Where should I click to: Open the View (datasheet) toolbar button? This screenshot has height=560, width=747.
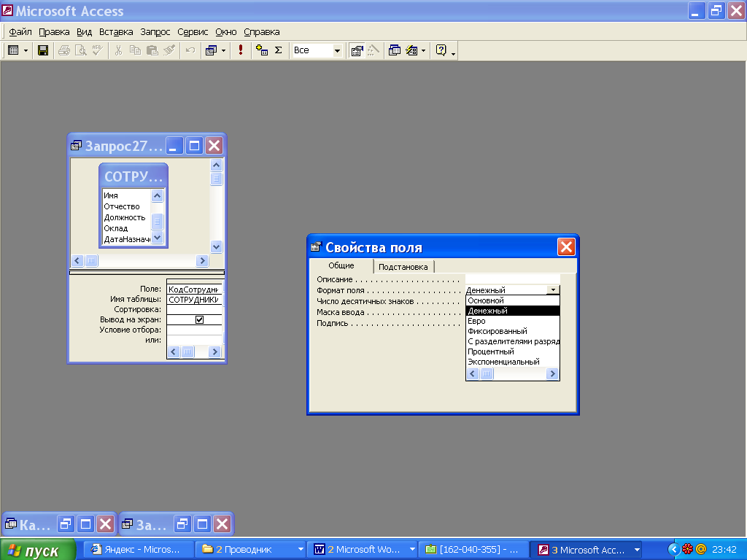13,50
